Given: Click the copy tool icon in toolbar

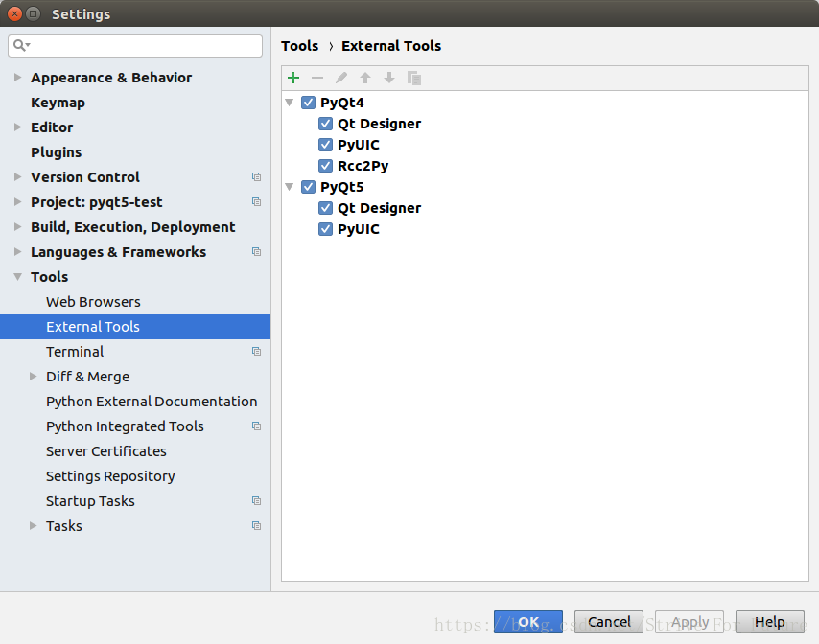Looking at the screenshot, I should 414,79.
